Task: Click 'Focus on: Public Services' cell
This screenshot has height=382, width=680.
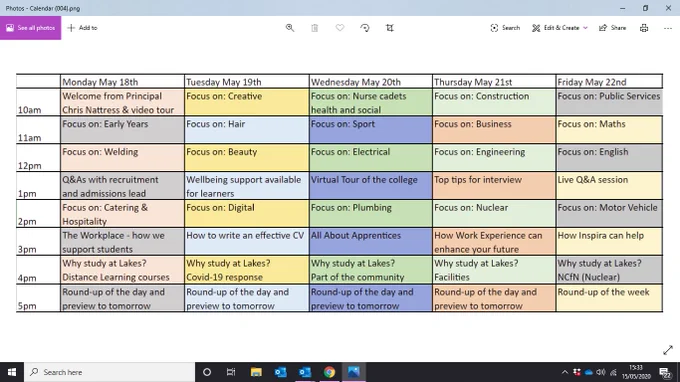Action: [x=609, y=102]
